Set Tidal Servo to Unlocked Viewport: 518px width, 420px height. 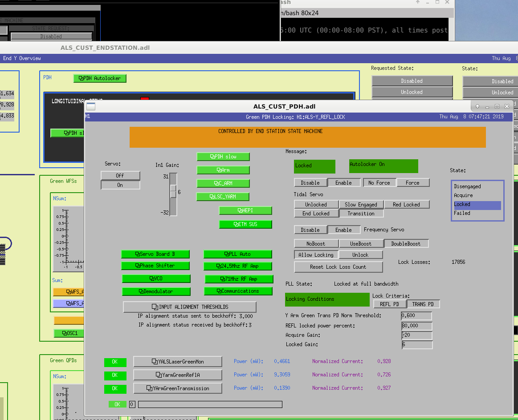click(316, 205)
